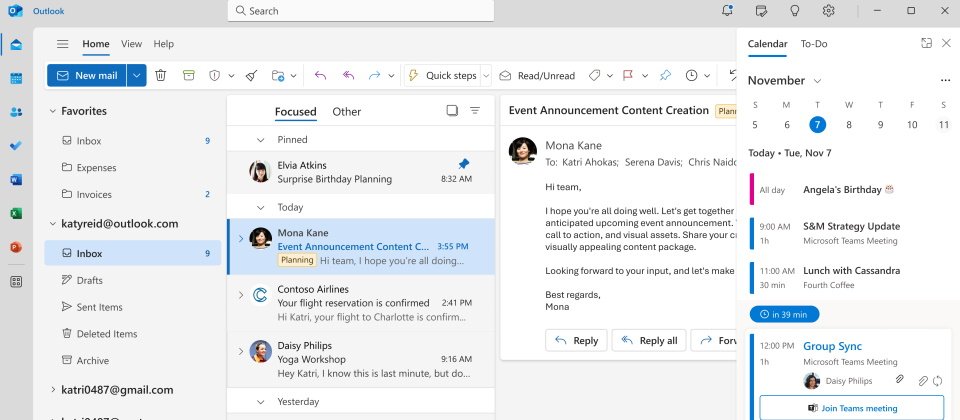Click the Sweep broom icon
This screenshot has height=420, width=960.
pyautogui.click(x=251, y=75)
